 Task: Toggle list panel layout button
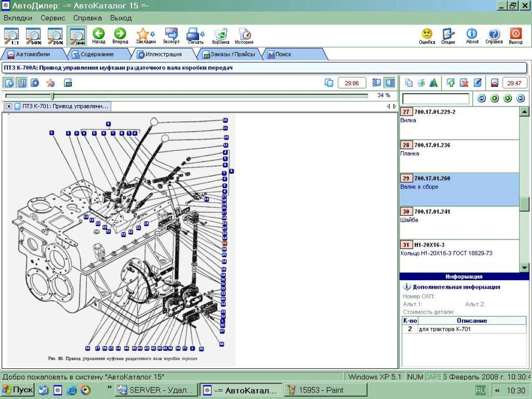click(x=377, y=83)
